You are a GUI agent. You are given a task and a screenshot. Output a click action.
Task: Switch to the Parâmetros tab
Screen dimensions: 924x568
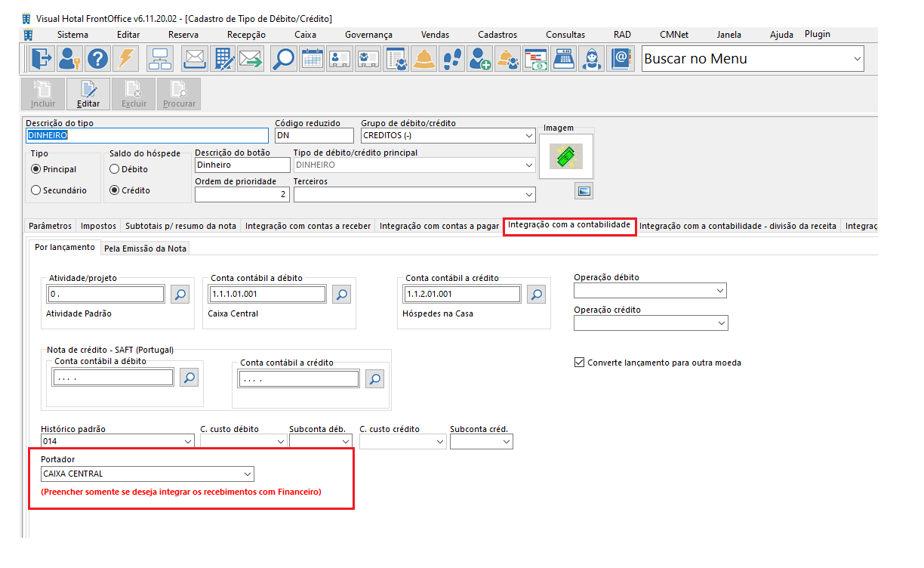point(50,226)
